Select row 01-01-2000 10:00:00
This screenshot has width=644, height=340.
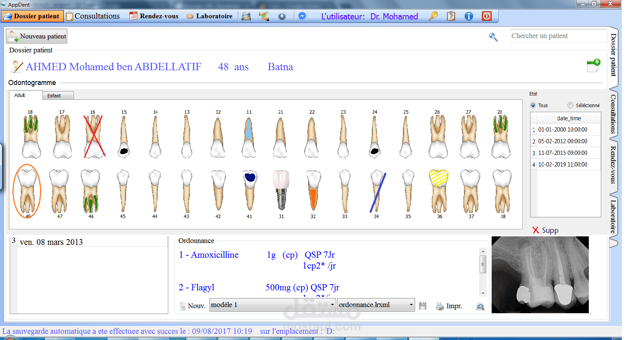[x=565, y=130]
